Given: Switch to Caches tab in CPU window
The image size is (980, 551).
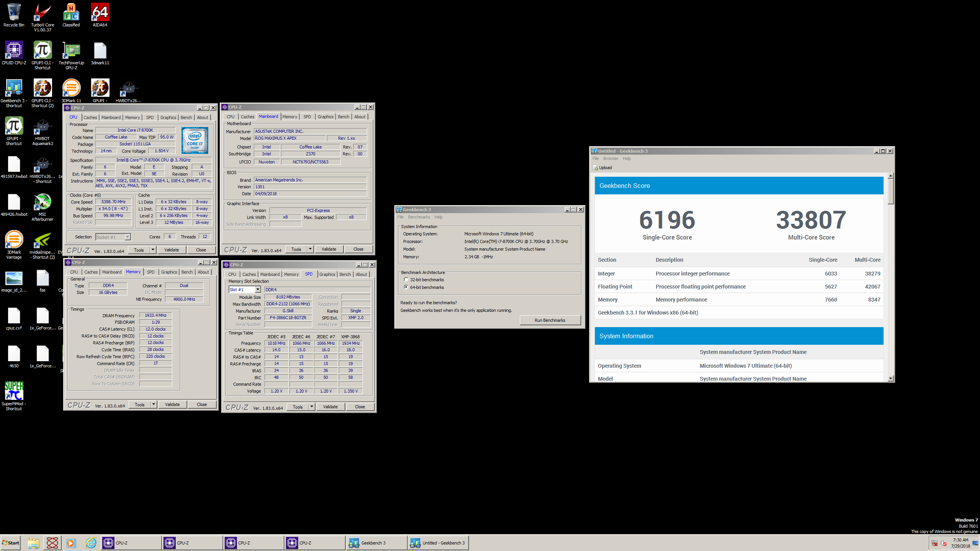Looking at the screenshot, I should (x=90, y=117).
